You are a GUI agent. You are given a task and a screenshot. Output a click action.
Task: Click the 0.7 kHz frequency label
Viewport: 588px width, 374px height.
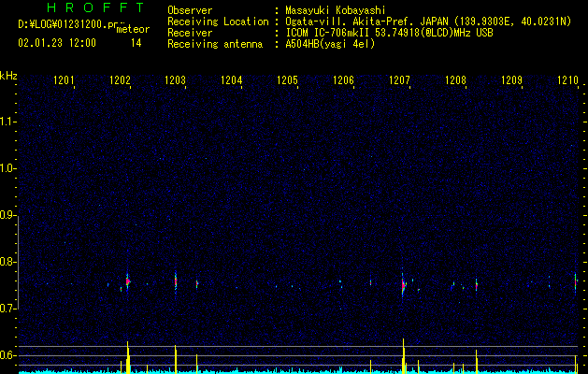[7, 309]
